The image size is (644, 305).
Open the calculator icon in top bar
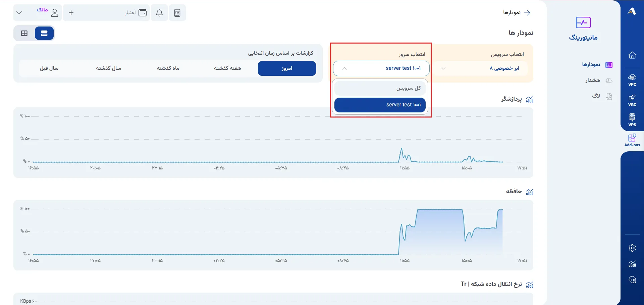click(177, 13)
